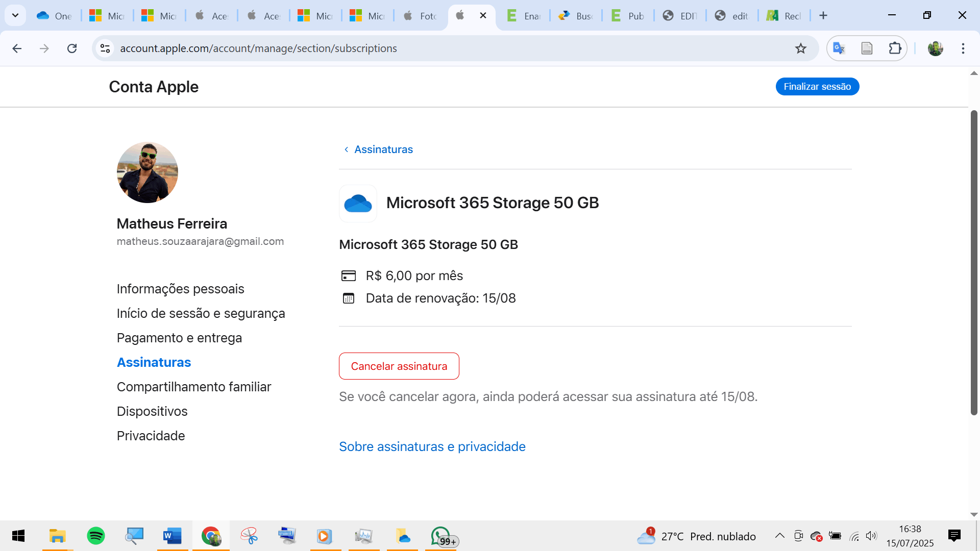
Task: Open Microsoft Word from taskbar
Action: point(172,536)
